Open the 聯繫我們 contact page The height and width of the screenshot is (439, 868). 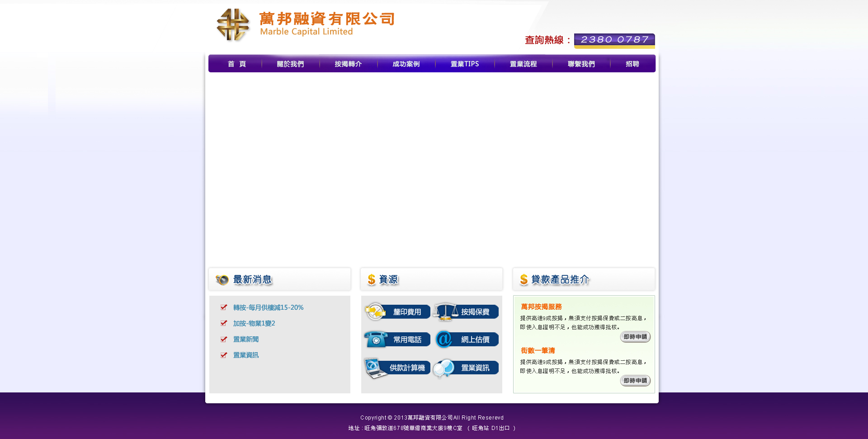click(581, 64)
